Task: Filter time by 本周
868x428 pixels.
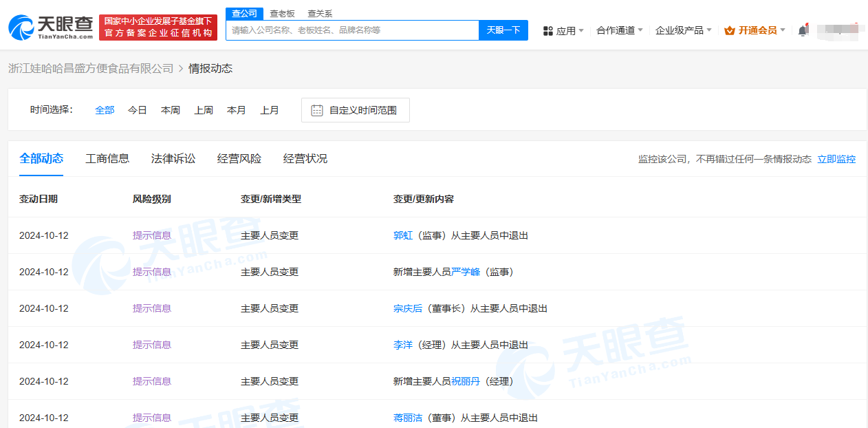Action: tap(171, 110)
